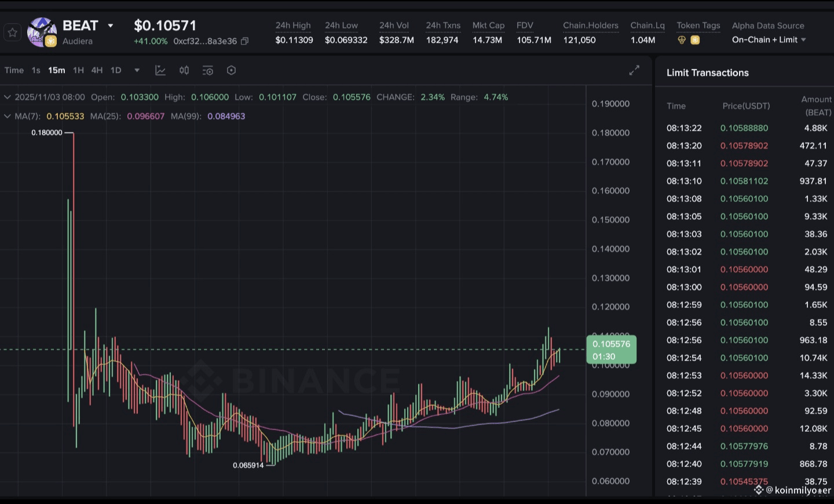Click price 0.10577976 at 08:12:44

coord(744,446)
